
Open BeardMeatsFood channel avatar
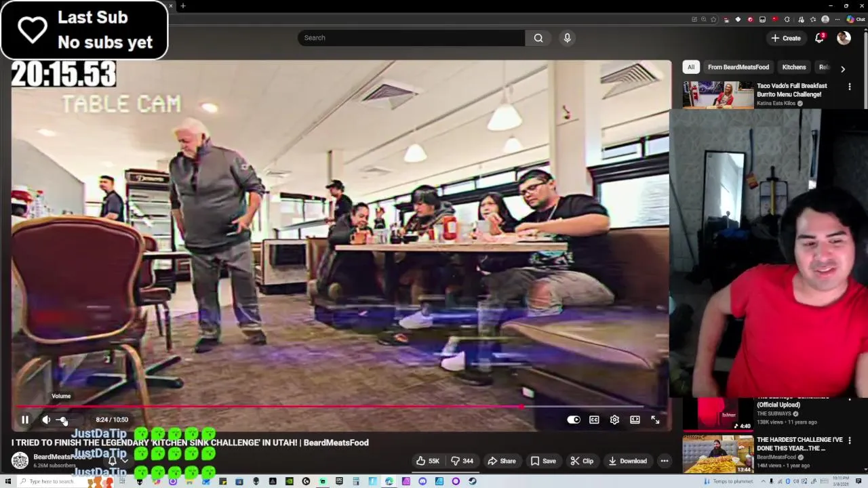(x=20, y=461)
